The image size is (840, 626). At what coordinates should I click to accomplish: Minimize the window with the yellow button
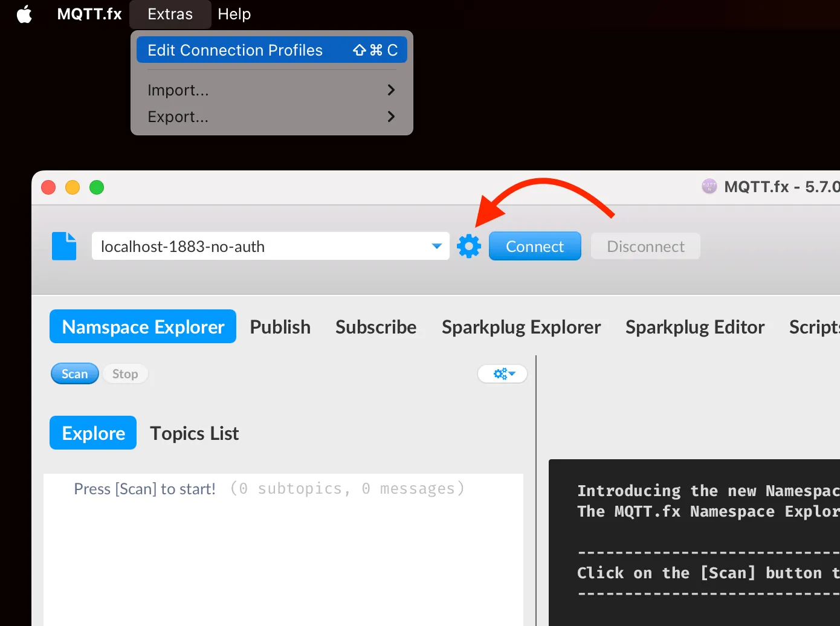tap(73, 187)
